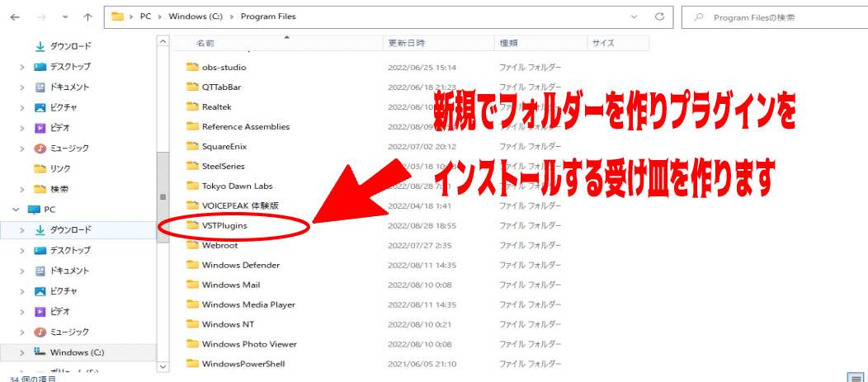Select the QTTabBar folder
The height and width of the screenshot is (382, 868).
point(221,87)
